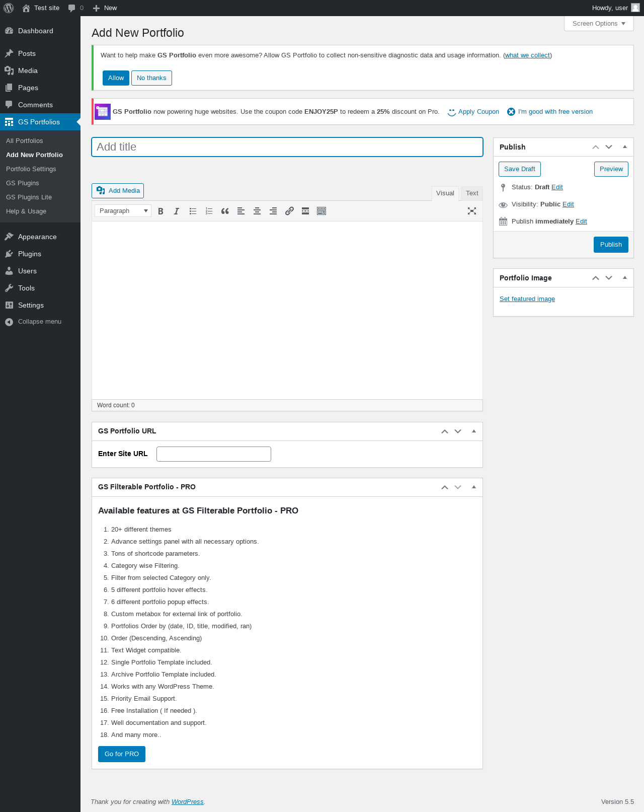Image resolution: width=644 pixels, height=812 pixels.
Task: Collapse the Publish panel
Action: pyautogui.click(x=625, y=147)
